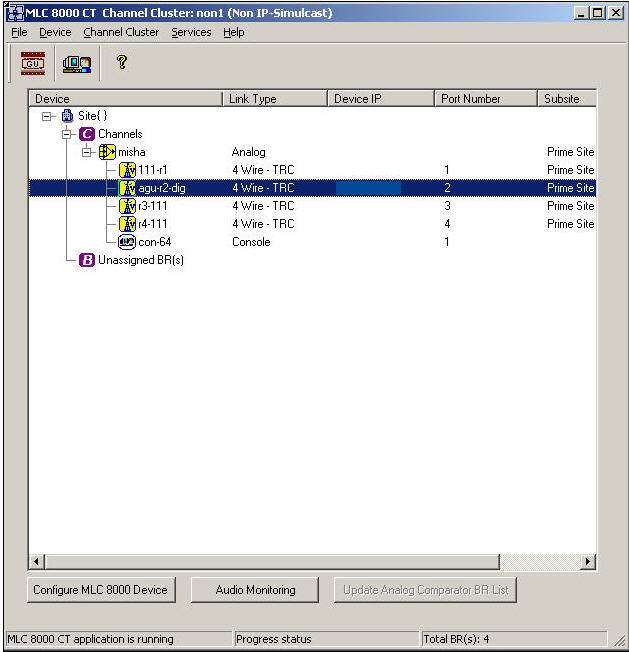Viewport: 629px width, 652px height.
Task: Click the purple Unassigned BR(s) icon
Action: point(87,260)
